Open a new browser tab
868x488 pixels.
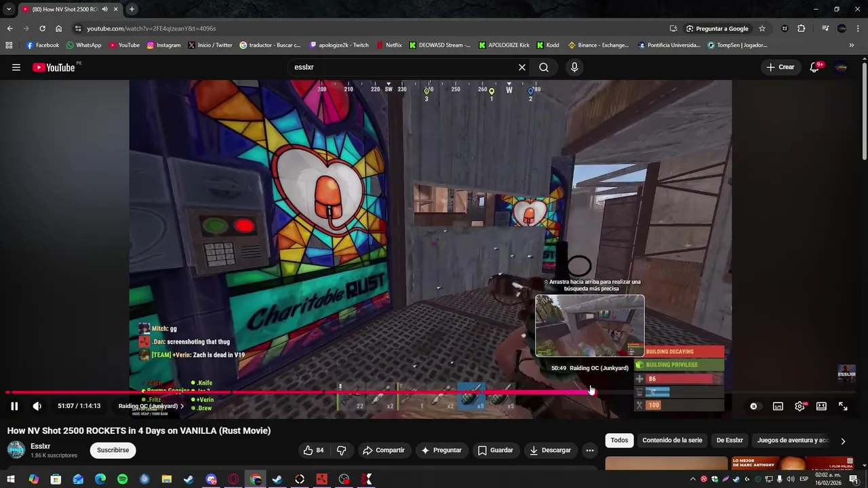pyautogui.click(x=132, y=9)
